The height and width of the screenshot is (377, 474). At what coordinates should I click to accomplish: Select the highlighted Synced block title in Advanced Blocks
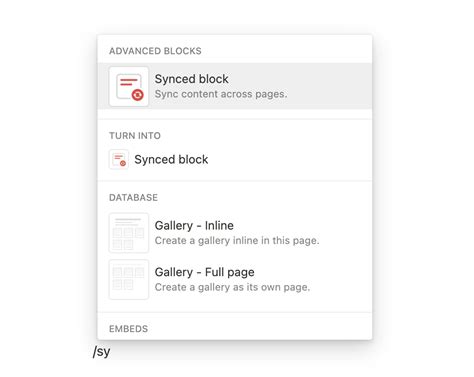click(x=192, y=79)
